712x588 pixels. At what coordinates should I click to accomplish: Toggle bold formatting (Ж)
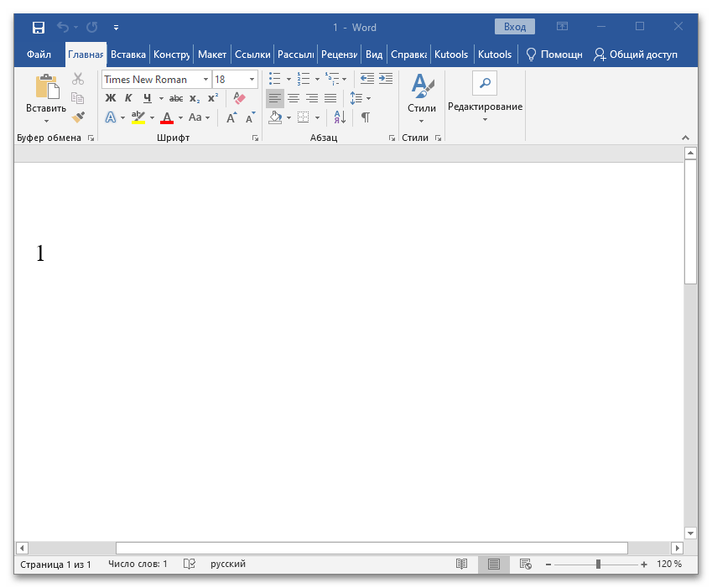coord(111,98)
